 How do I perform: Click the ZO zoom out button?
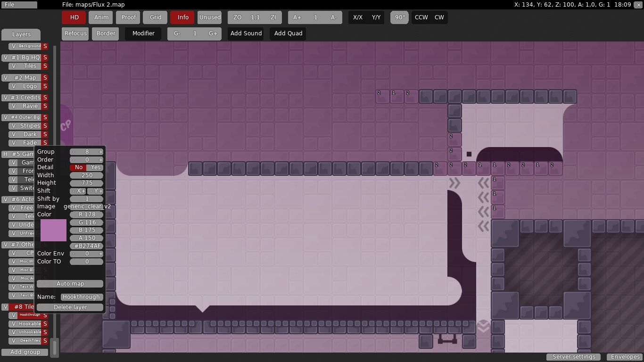tap(237, 17)
